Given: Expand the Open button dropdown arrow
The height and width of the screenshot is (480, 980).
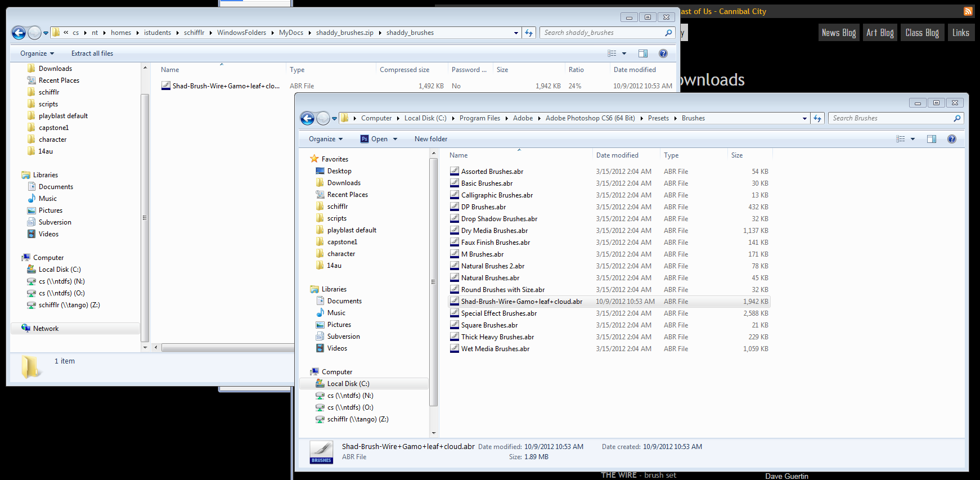Looking at the screenshot, I should (x=395, y=139).
